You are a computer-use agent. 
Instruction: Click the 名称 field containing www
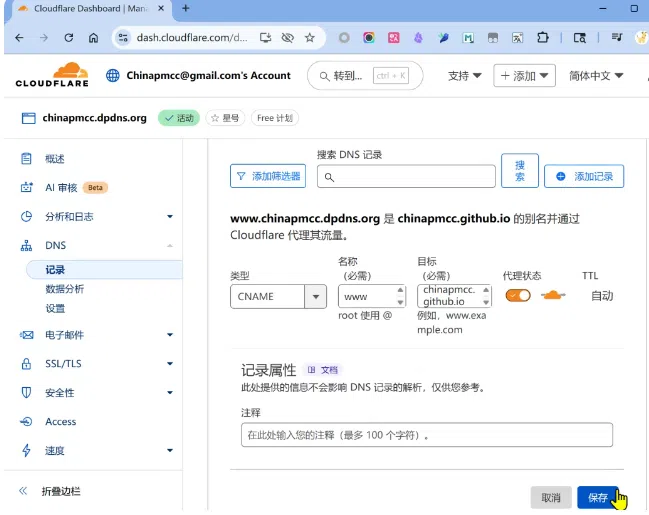(x=372, y=296)
